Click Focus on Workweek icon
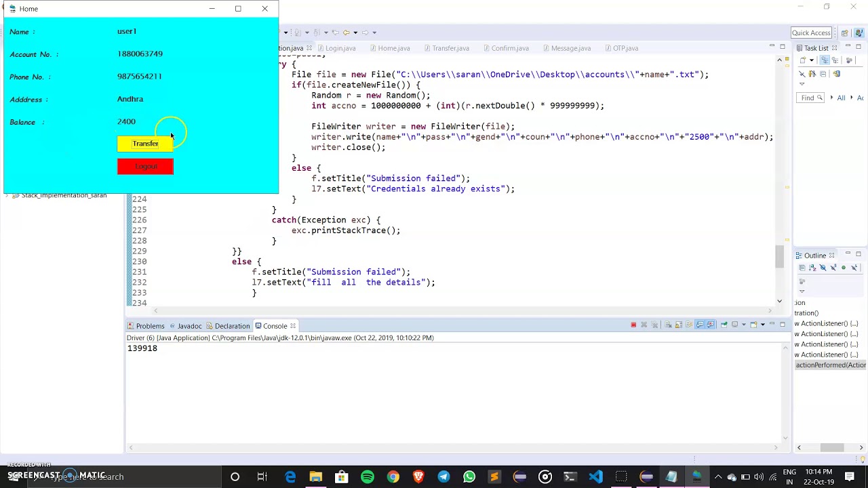Image resolution: width=868 pixels, height=488 pixels. point(849,60)
